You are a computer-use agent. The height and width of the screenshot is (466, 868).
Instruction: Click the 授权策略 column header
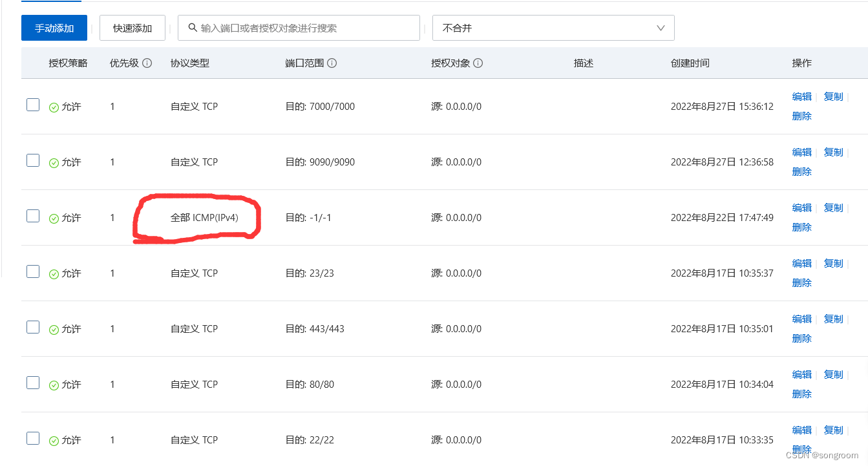(x=68, y=63)
